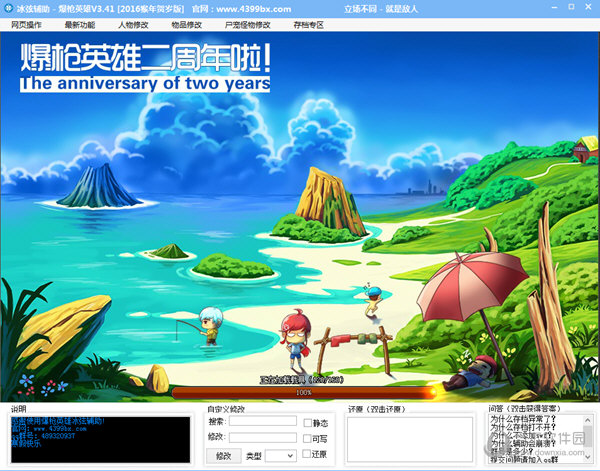The width and height of the screenshot is (600, 471).
Task: Focus the 修改 input field
Action: [263, 438]
